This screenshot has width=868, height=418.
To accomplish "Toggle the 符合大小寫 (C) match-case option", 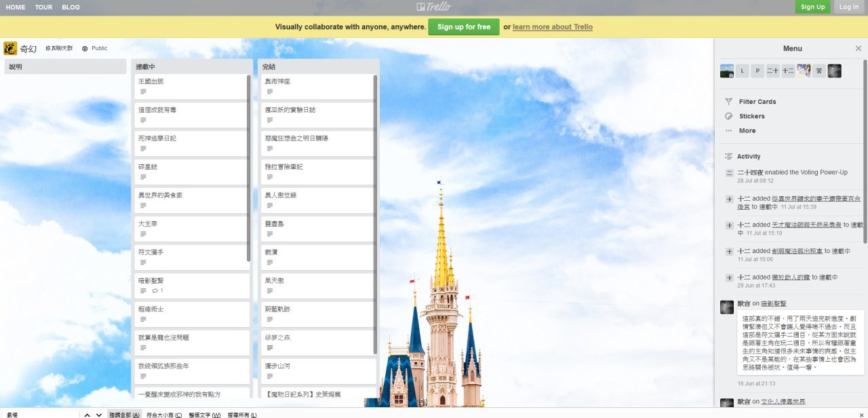I will click(164, 415).
